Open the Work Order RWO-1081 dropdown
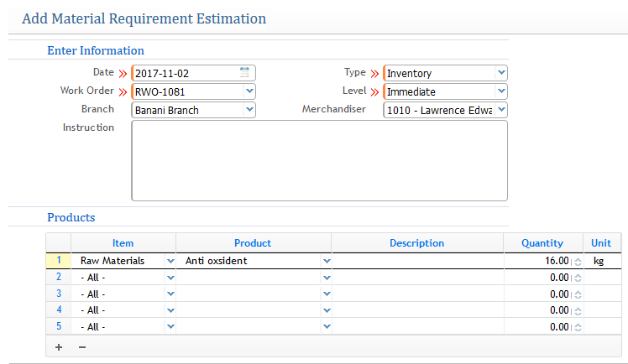 [249, 91]
